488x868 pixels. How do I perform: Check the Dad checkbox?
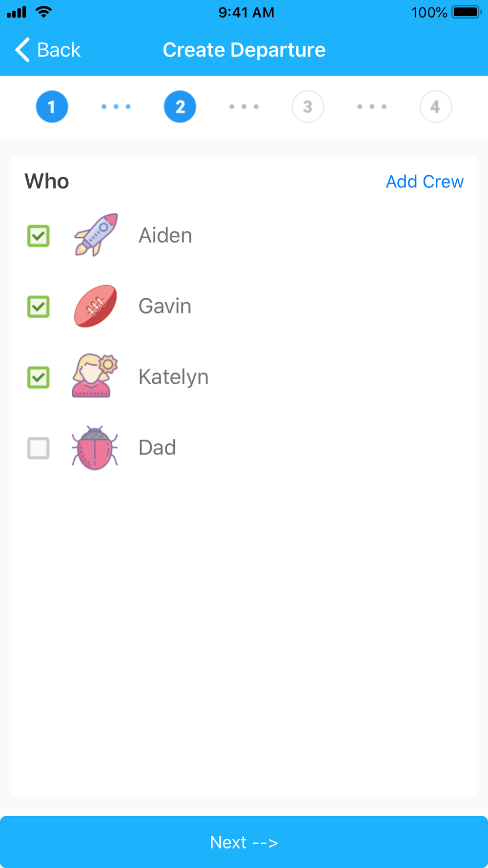38,448
